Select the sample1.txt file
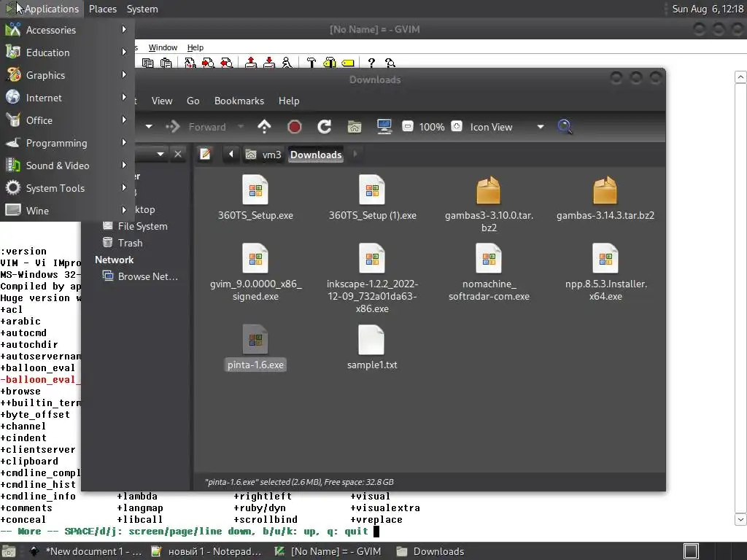 tap(372, 347)
